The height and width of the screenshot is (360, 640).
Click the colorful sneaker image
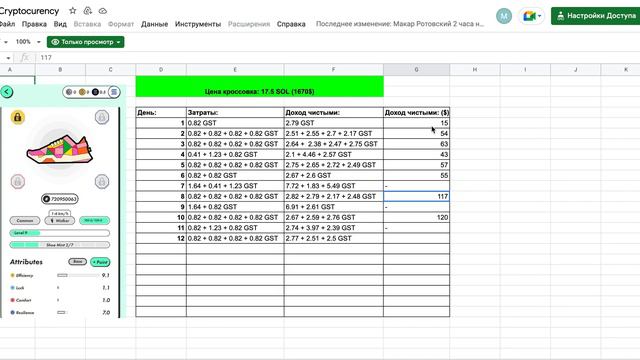(x=60, y=149)
